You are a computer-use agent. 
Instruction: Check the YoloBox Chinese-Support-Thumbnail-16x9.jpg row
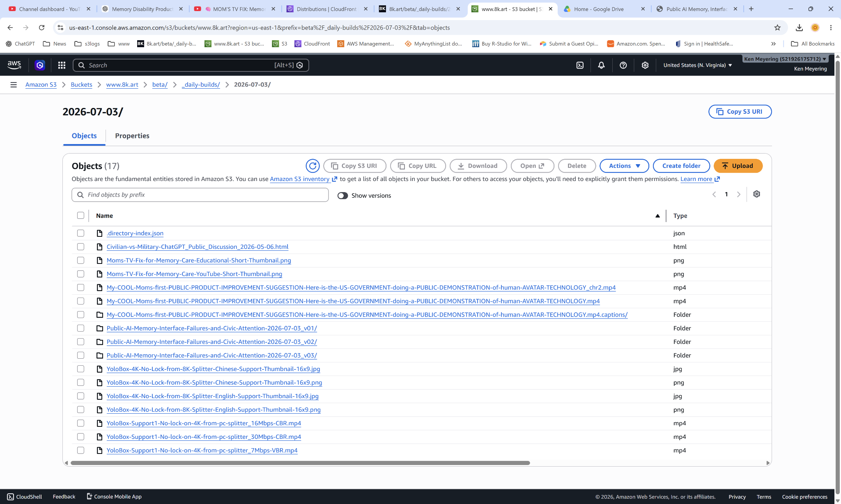[80, 369]
